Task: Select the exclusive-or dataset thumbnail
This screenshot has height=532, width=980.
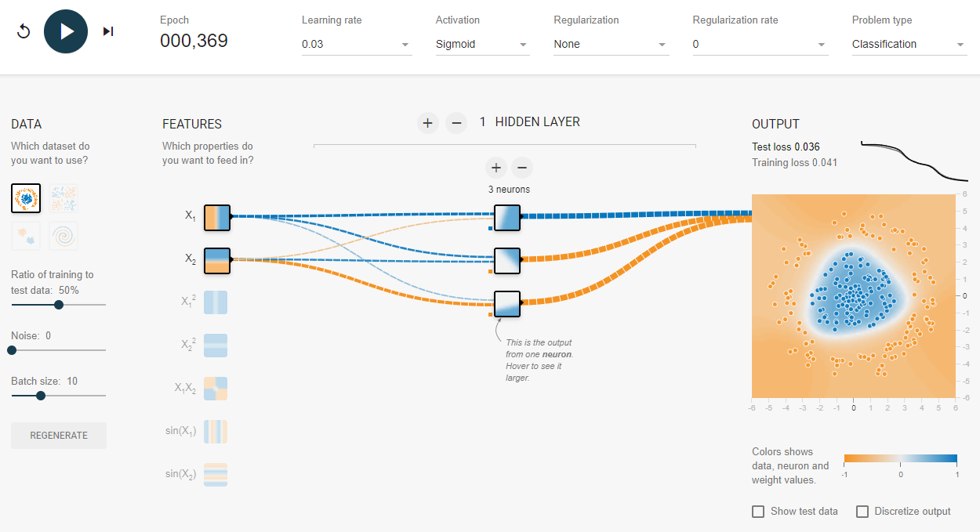Action: [x=64, y=198]
